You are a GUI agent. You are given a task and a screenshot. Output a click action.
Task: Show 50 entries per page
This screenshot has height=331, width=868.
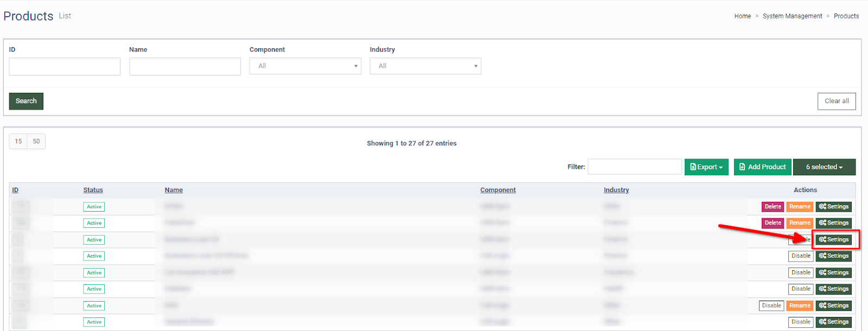[x=36, y=142]
